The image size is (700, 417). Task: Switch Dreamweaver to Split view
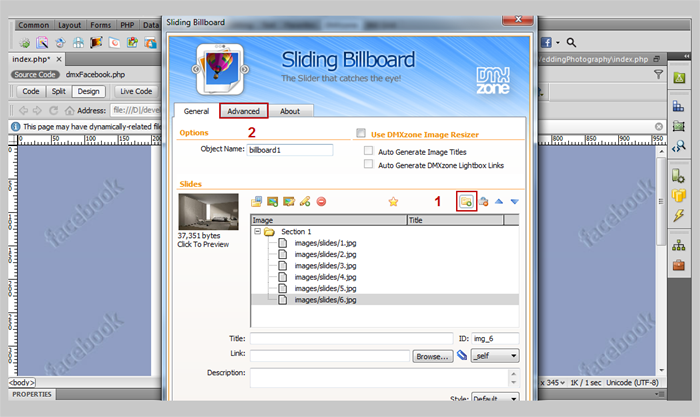coord(58,92)
